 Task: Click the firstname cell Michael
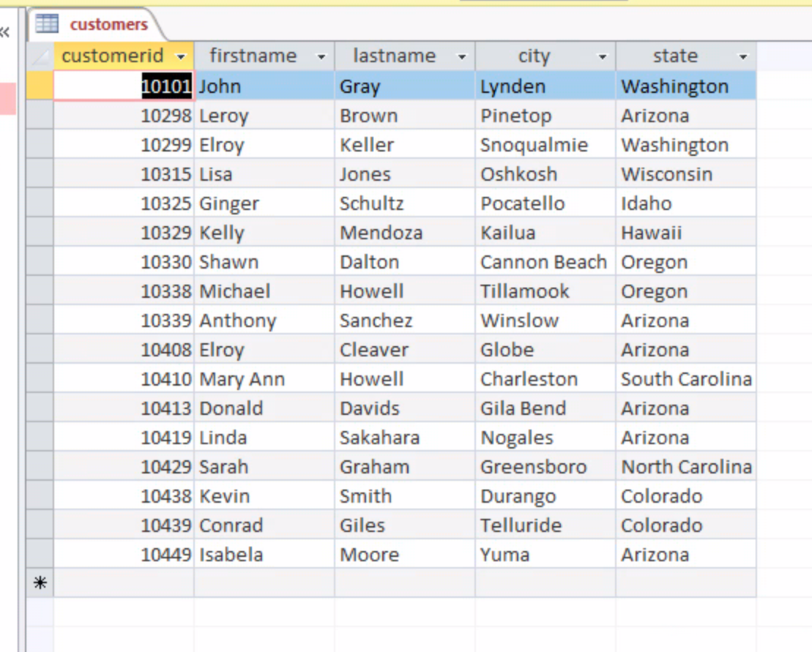(264, 291)
